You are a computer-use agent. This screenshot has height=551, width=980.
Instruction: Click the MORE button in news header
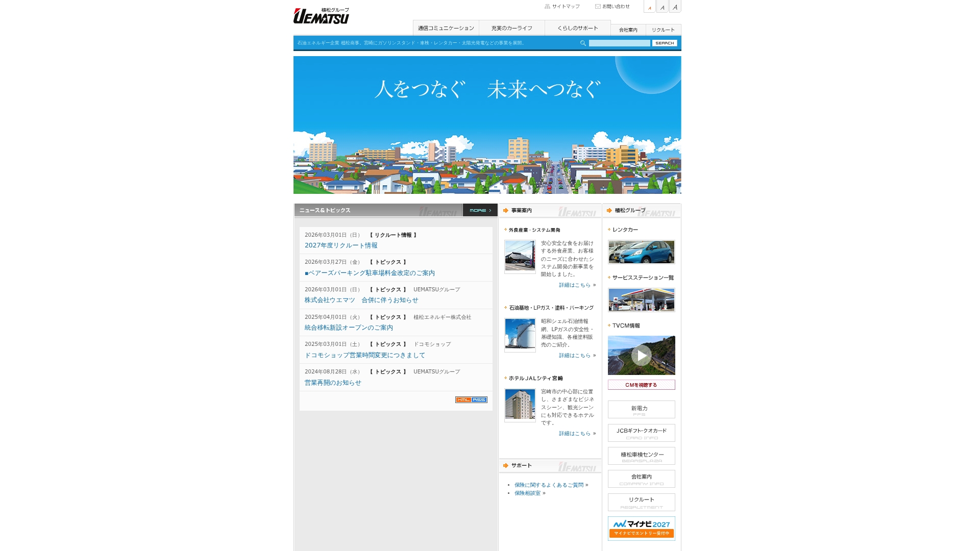(480, 210)
